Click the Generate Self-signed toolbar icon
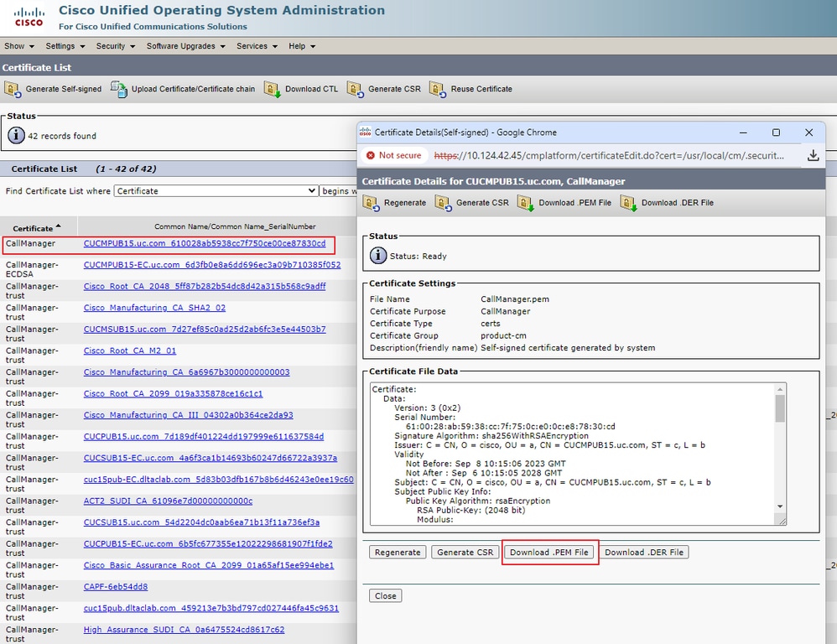Image resolution: width=837 pixels, height=644 pixels. pyautogui.click(x=13, y=89)
